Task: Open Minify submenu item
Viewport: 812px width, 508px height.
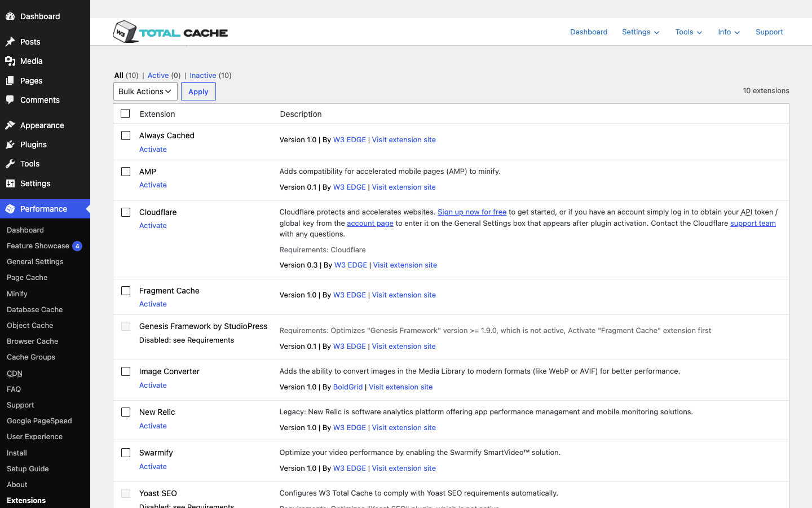Action: point(17,294)
